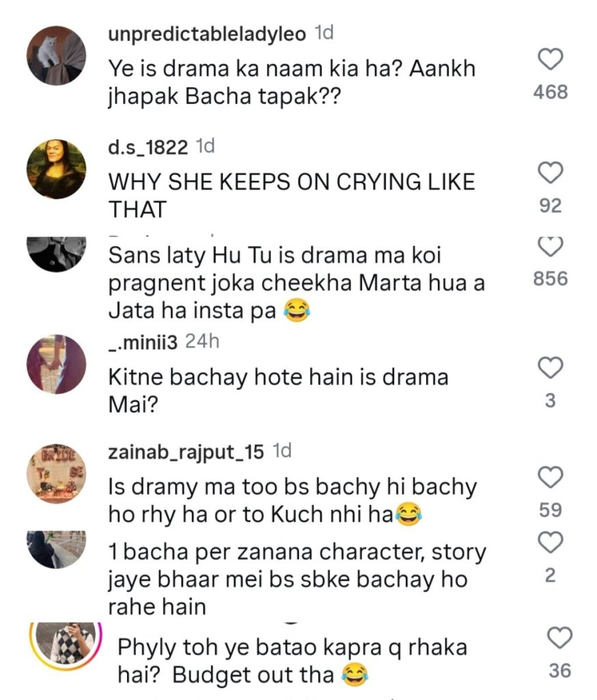
Task: Like unpredictableladyleo's comment with the heart
Action: (x=551, y=60)
